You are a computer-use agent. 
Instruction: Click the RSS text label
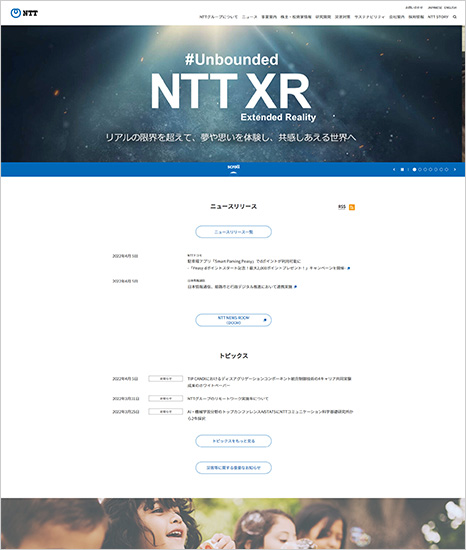[342, 207]
